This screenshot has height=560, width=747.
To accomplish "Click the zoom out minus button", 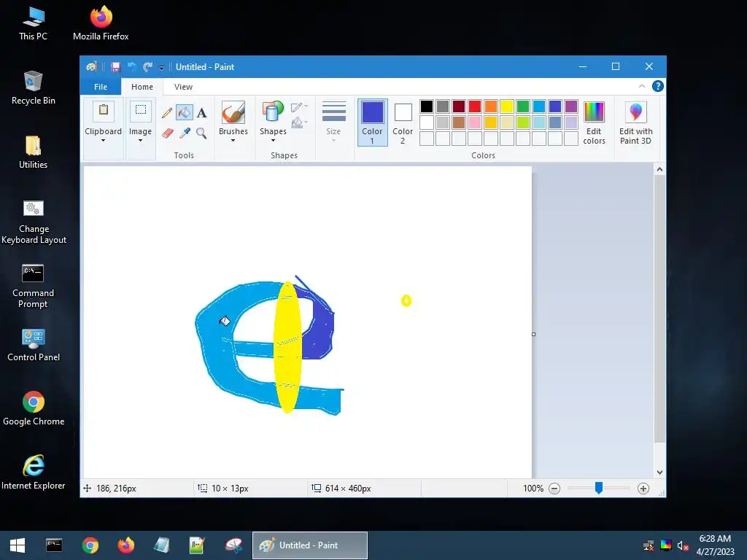I will tap(554, 489).
